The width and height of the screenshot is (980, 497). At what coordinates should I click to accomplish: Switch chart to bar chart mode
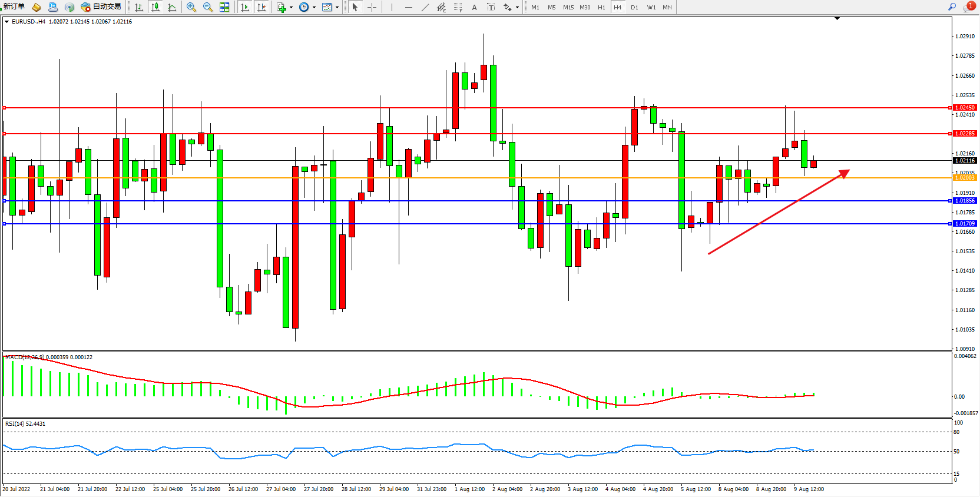click(139, 8)
